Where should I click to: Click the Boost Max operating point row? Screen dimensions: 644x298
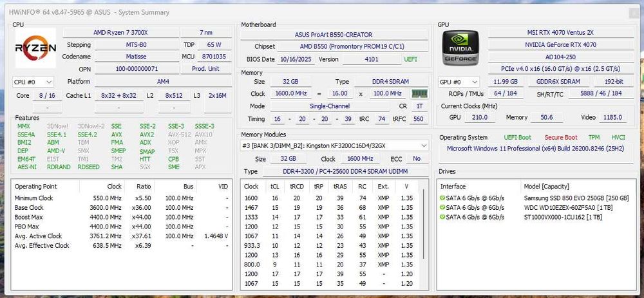click(x=121, y=217)
